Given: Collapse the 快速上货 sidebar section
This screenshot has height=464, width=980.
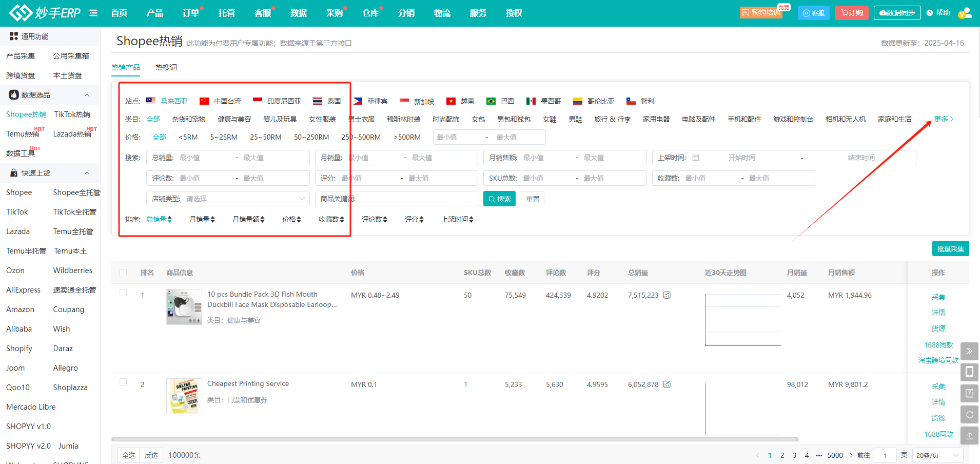Looking at the screenshot, I should (x=87, y=173).
